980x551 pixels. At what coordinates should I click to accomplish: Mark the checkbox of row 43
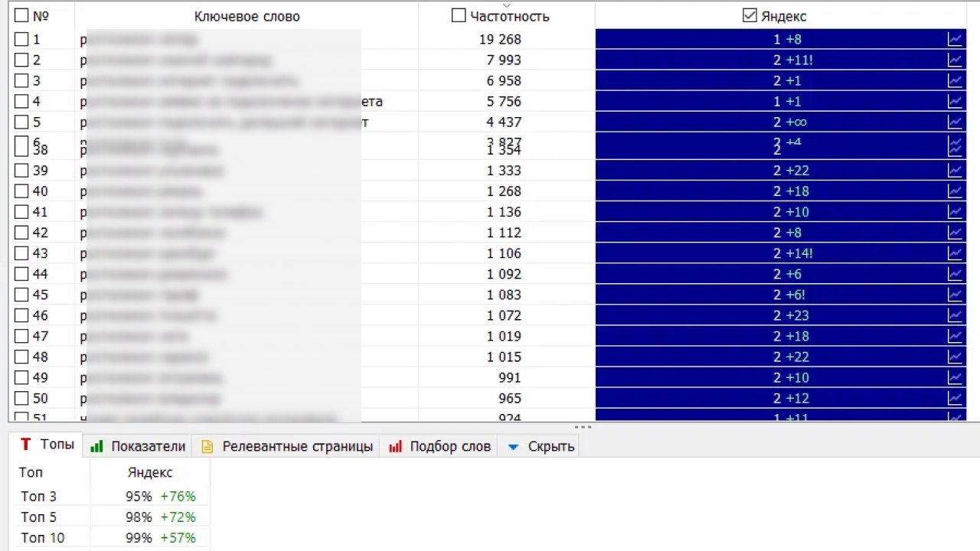(21, 253)
